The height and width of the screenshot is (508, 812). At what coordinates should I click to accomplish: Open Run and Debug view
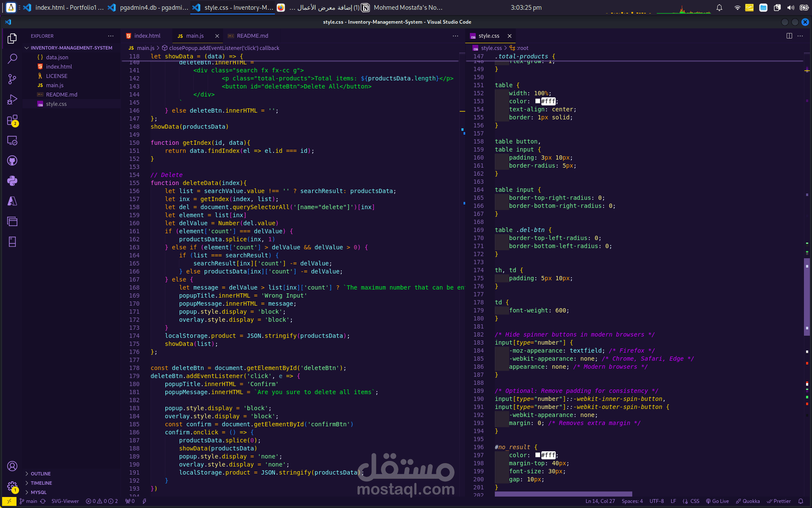click(x=12, y=99)
